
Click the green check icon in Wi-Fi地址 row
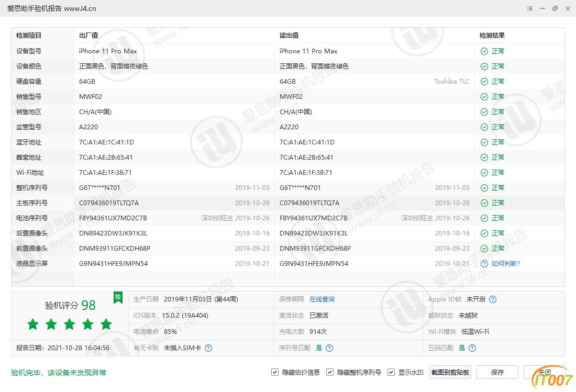coord(484,173)
